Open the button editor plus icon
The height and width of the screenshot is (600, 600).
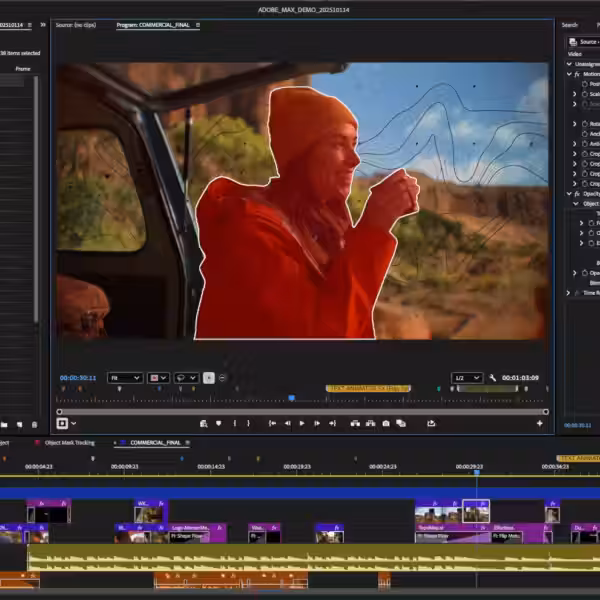coord(540,423)
